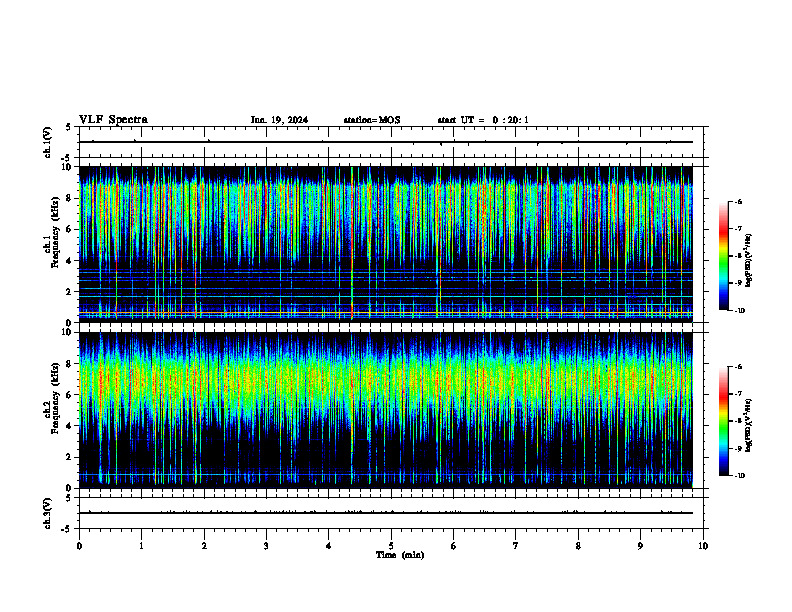The image size is (792, 612).
Task: Click the ch.2 spectrogram color scale bar
Action: pyautogui.click(x=724, y=421)
